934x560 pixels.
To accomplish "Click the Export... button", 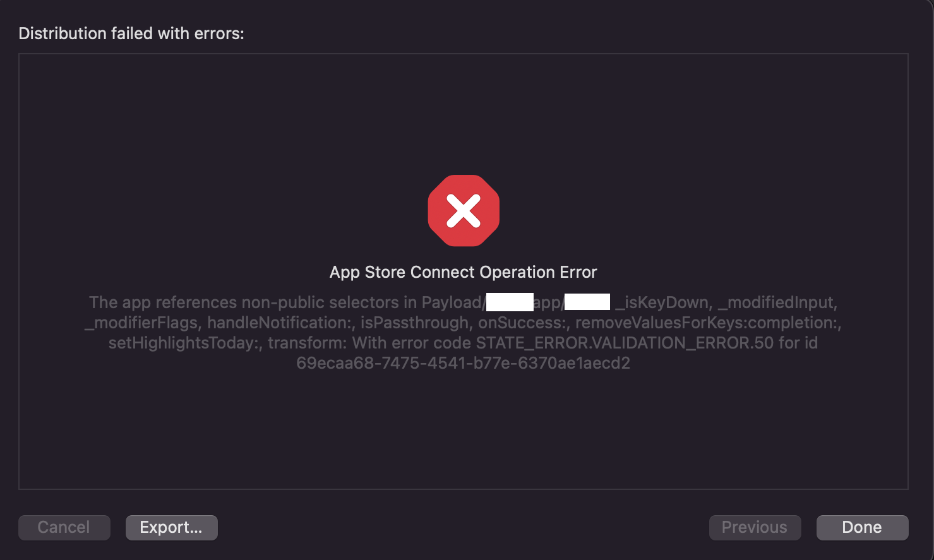I will pos(171,527).
